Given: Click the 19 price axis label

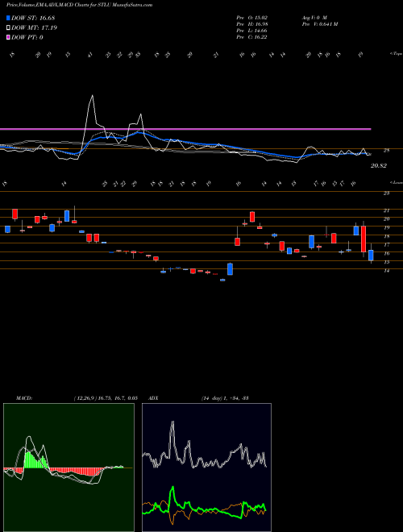Looking at the screenshot, I should click(386, 227).
